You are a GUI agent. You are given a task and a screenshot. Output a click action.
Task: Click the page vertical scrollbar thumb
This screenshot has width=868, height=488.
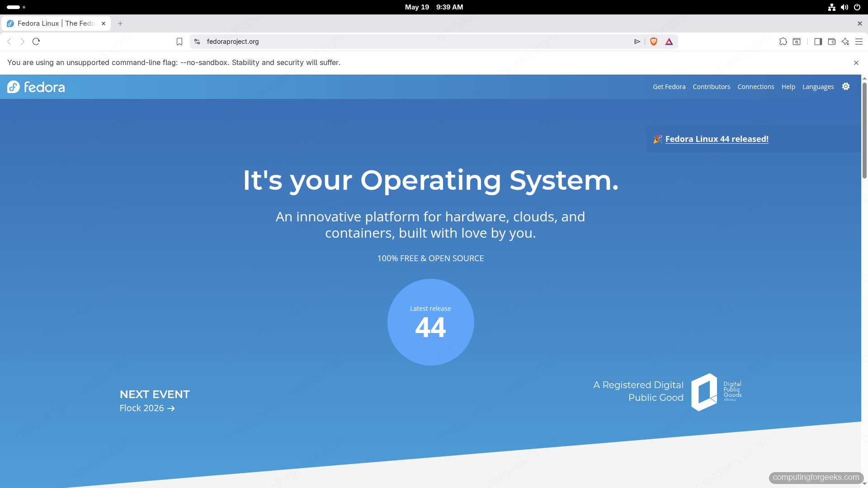click(864, 130)
